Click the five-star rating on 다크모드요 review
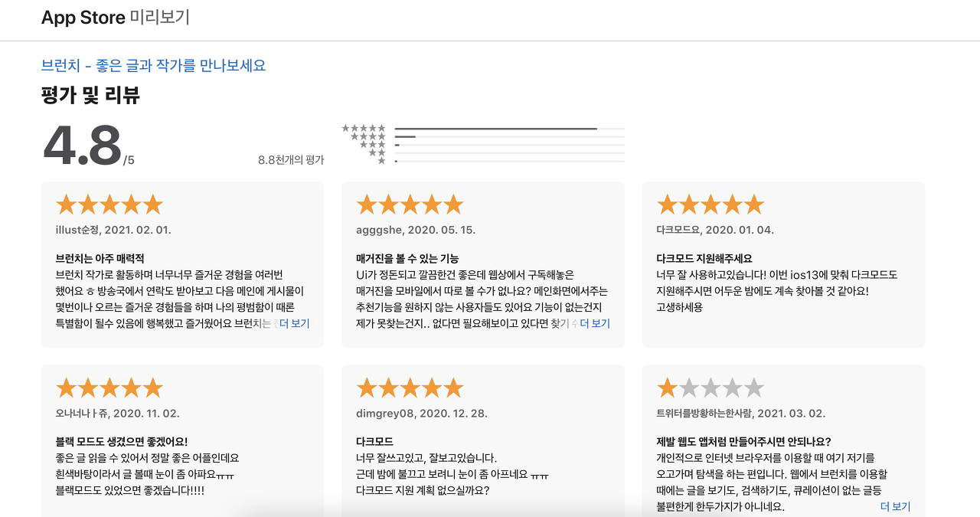The width and height of the screenshot is (980, 517). tap(710, 205)
